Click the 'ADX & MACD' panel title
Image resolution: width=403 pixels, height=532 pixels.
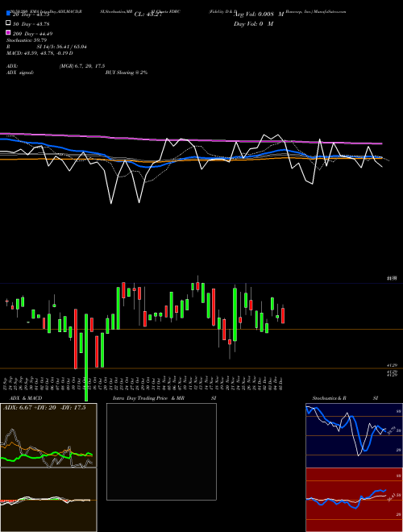[26, 398]
